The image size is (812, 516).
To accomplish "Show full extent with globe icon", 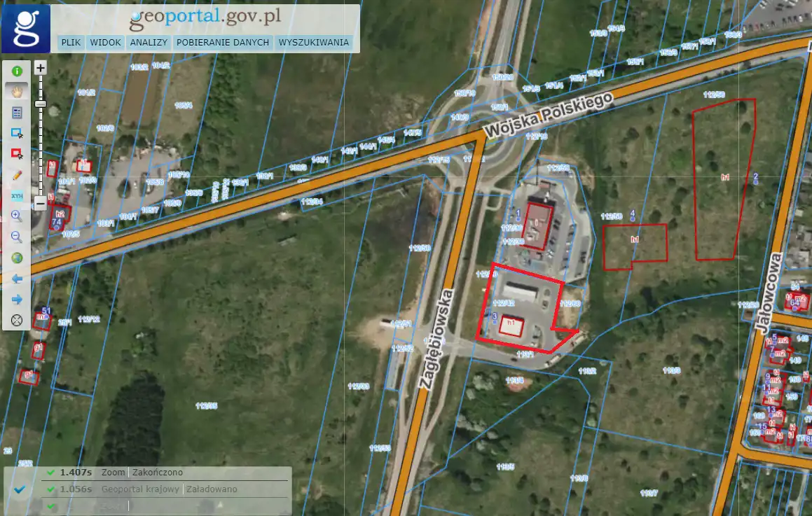I will [x=17, y=258].
